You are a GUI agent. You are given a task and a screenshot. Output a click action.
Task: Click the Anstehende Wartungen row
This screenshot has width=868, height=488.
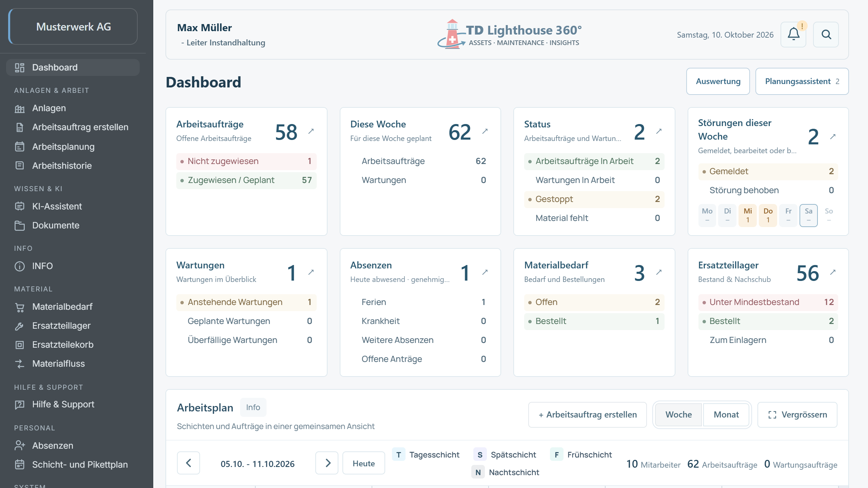point(246,302)
